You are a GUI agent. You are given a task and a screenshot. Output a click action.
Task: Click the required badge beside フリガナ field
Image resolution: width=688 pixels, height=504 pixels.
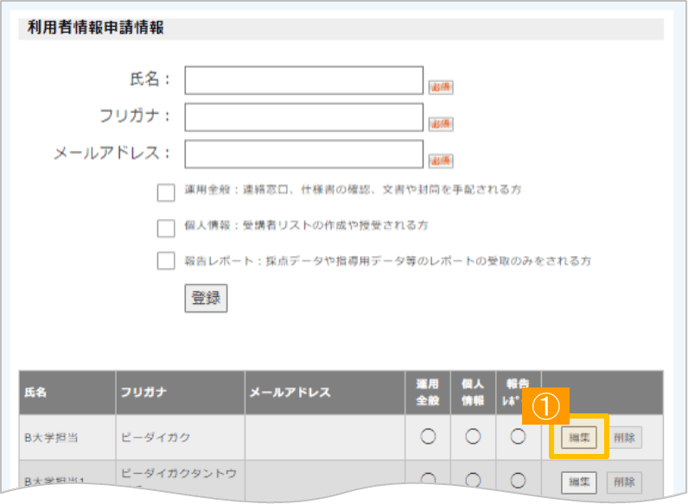pos(441,124)
